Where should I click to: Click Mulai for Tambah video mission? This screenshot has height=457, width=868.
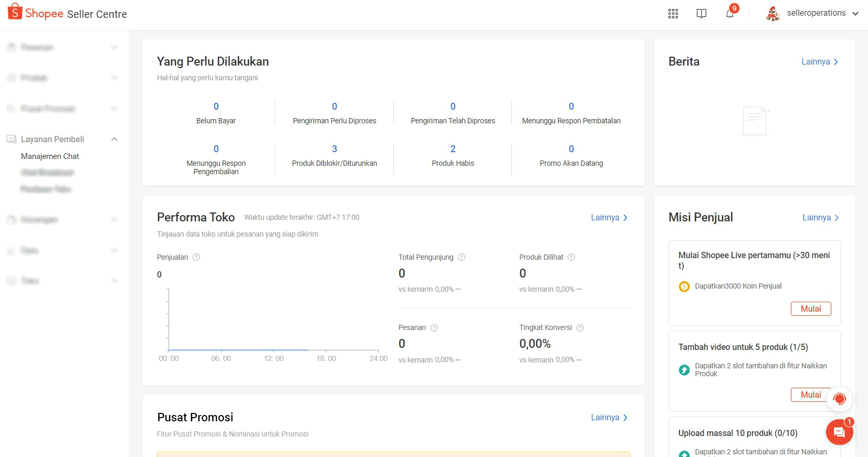(x=810, y=395)
